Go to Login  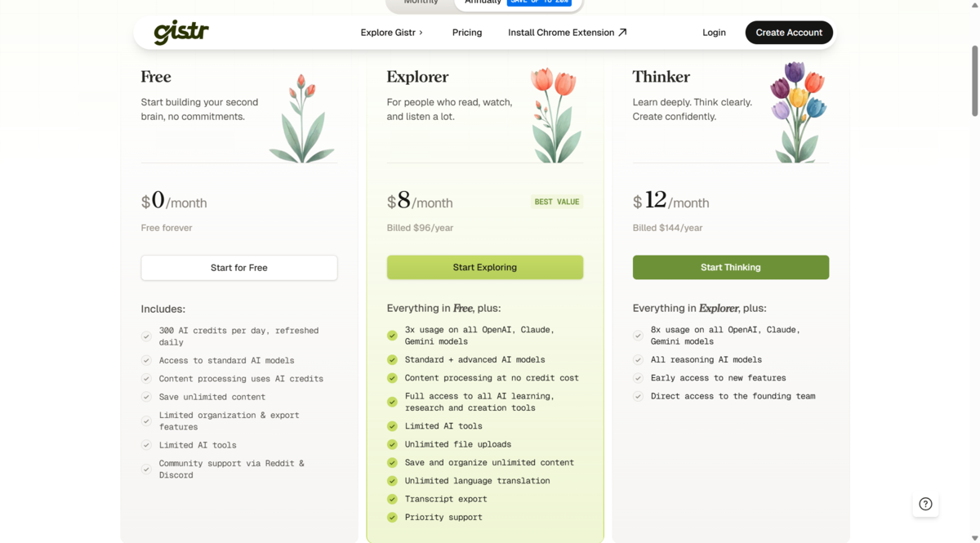coord(714,33)
